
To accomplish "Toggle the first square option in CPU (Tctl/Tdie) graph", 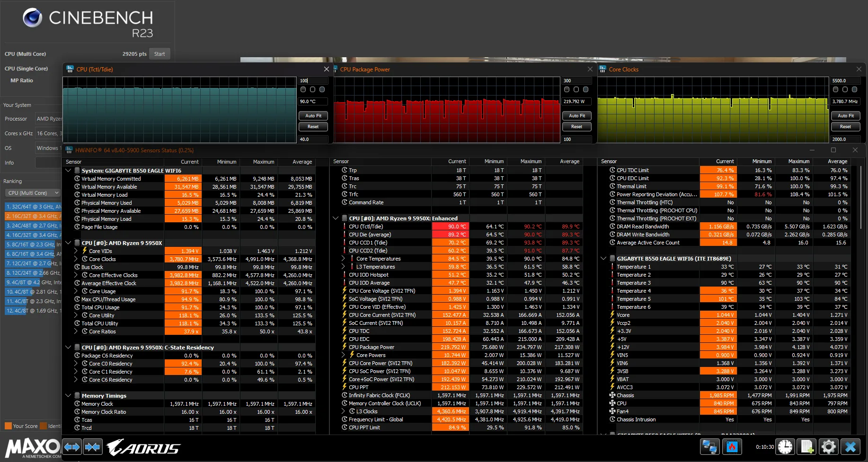I will [x=303, y=89].
